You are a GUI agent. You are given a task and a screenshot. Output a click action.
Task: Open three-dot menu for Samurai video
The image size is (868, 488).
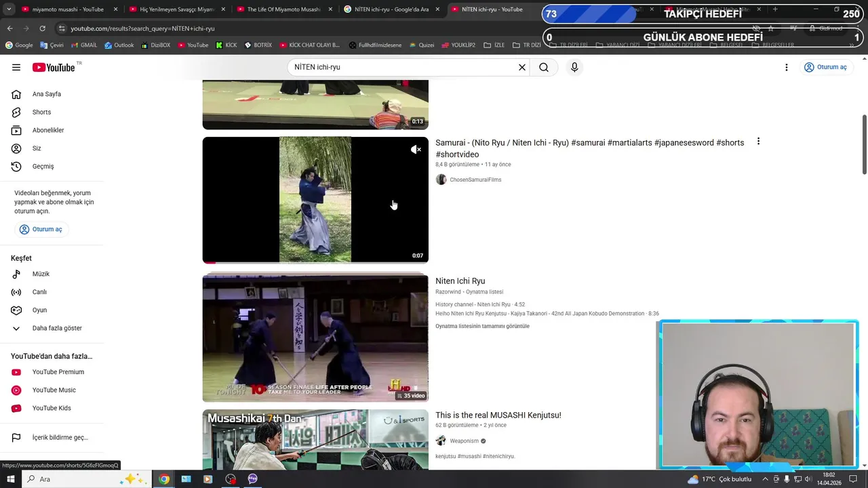(x=758, y=142)
